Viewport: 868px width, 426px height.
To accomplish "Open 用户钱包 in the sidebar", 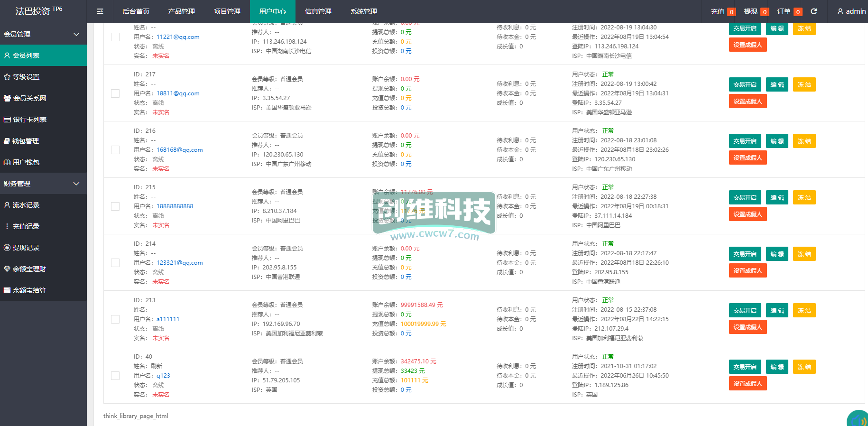I will (x=43, y=162).
